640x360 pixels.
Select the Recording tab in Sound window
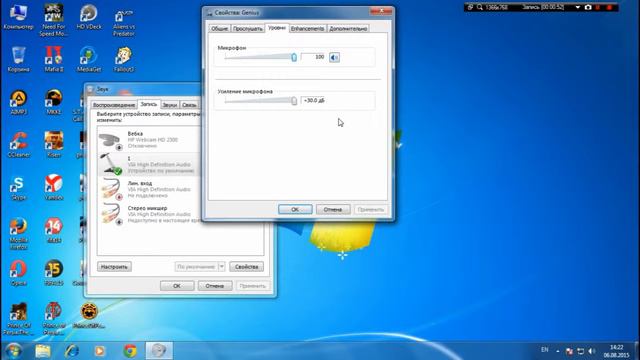[149, 104]
